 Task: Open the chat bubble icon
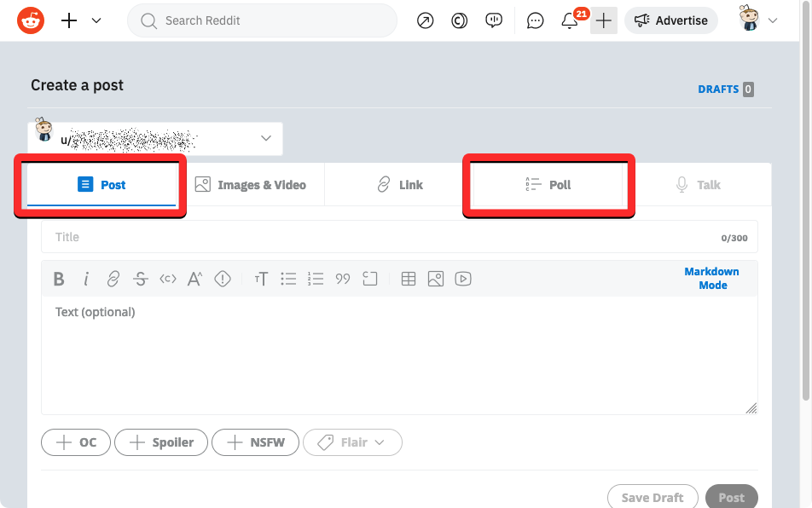pyautogui.click(x=535, y=21)
